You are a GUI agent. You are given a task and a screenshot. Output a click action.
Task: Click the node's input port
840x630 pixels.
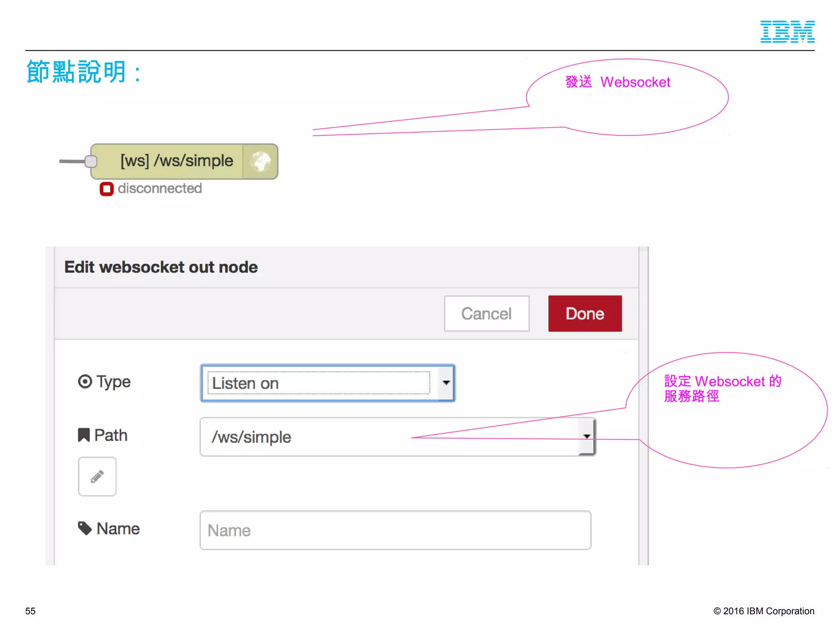(x=91, y=161)
